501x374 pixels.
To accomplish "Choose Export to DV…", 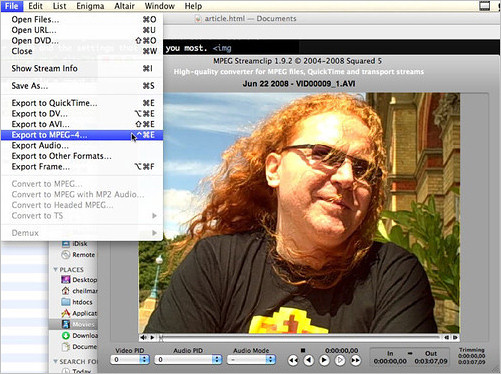I will (x=82, y=114).
